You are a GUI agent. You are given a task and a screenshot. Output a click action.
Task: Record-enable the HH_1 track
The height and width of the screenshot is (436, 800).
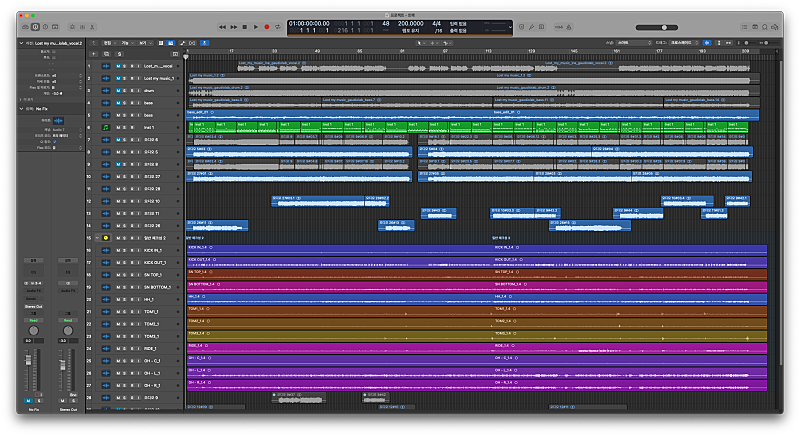click(x=132, y=299)
